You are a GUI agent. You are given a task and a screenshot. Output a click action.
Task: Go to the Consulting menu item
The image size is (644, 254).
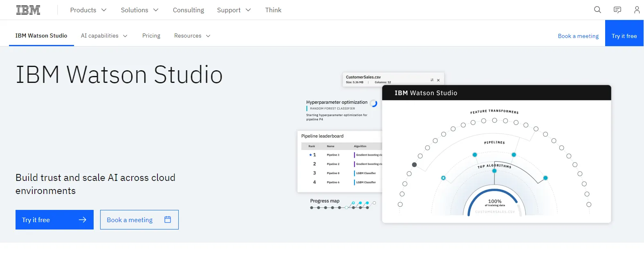point(188,10)
